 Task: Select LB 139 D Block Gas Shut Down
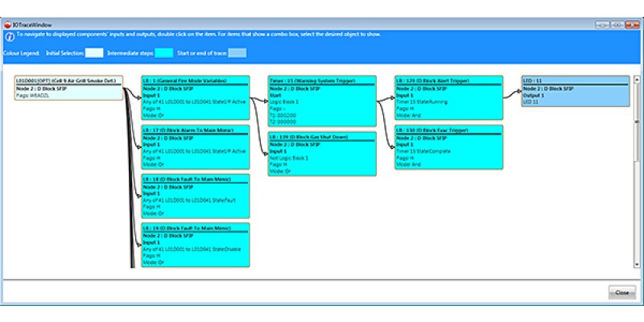tap(322, 154)
